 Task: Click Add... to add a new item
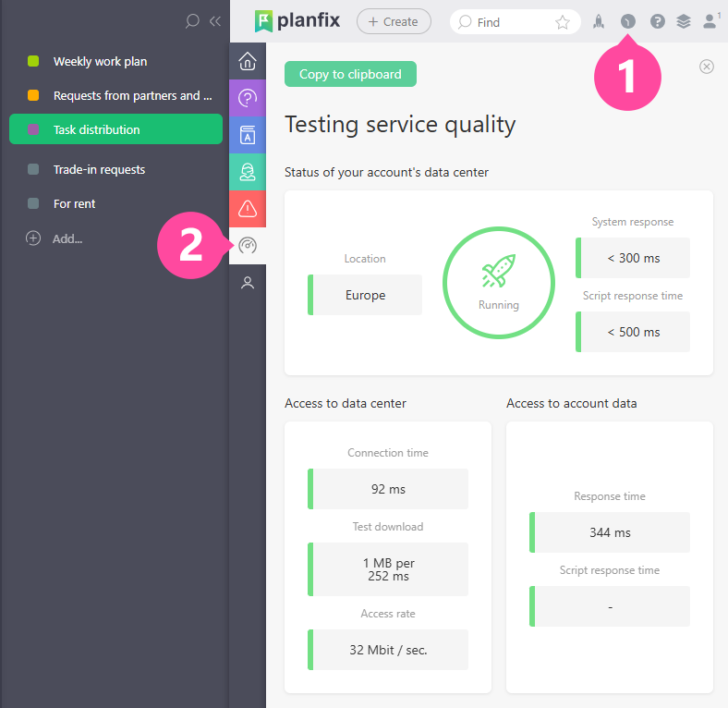pyautogui.click(x=67, y=238)
